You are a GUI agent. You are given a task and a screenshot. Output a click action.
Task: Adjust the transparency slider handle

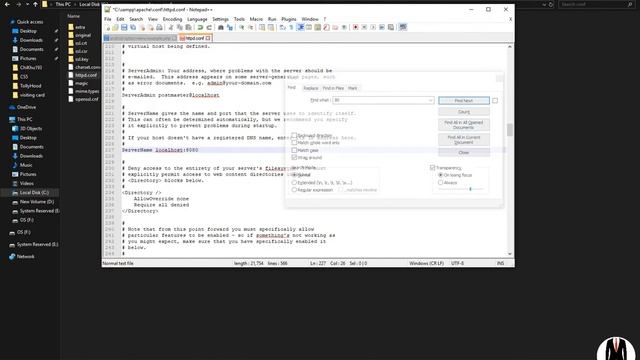point(470,189)
